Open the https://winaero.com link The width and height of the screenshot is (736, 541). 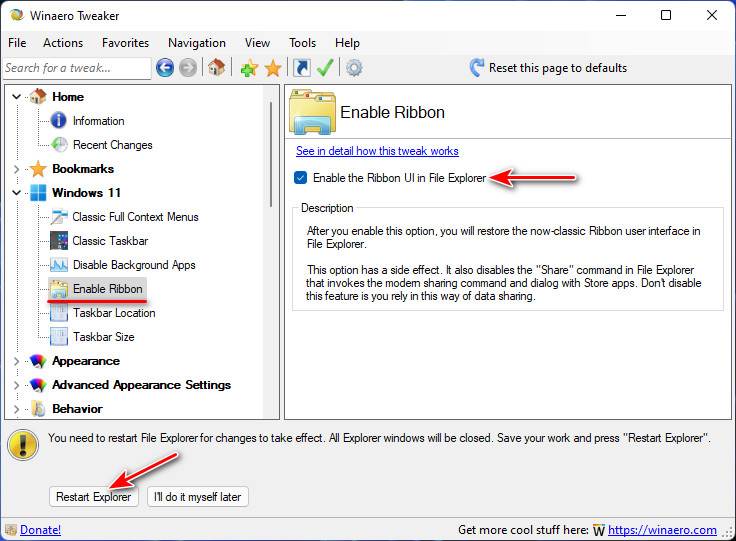[x=662, y=530]
